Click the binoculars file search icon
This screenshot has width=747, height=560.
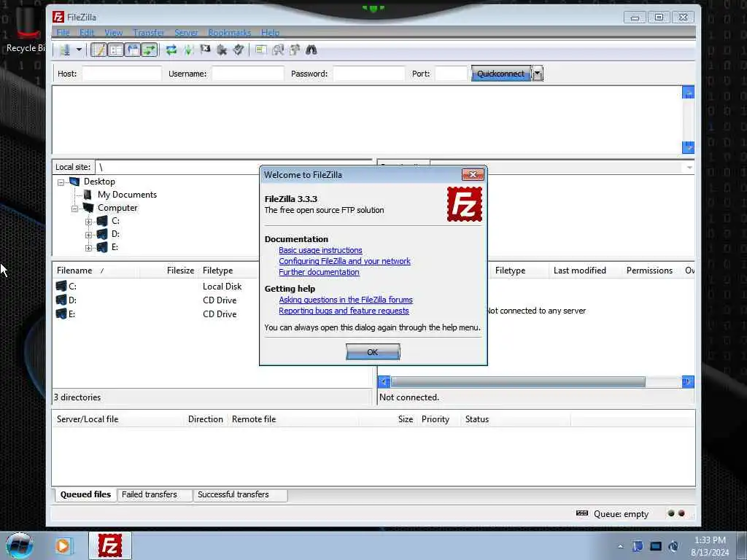[311, 50]
